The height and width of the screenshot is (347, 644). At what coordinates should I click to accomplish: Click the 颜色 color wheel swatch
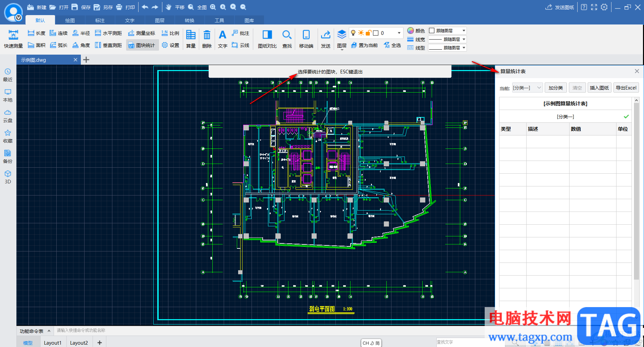pyautogui.click(x=411, y=31)
